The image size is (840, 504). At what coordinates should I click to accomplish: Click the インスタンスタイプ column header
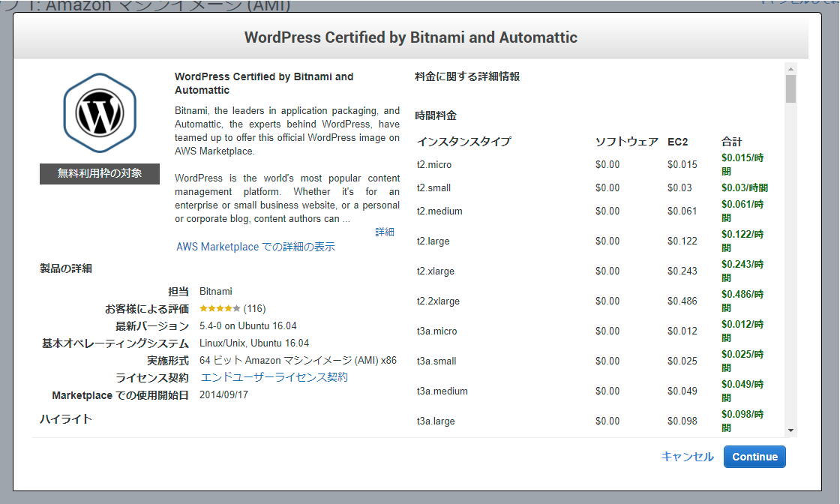pos(464,142)
